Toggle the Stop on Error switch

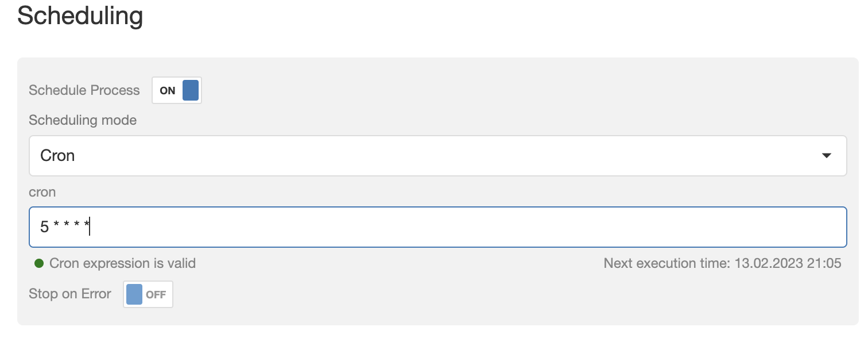[148, 294]
